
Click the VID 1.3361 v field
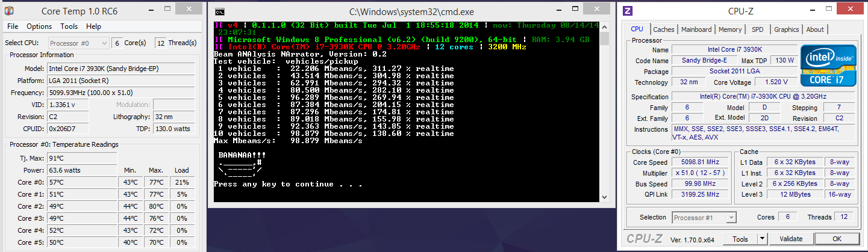pos(67,105)
